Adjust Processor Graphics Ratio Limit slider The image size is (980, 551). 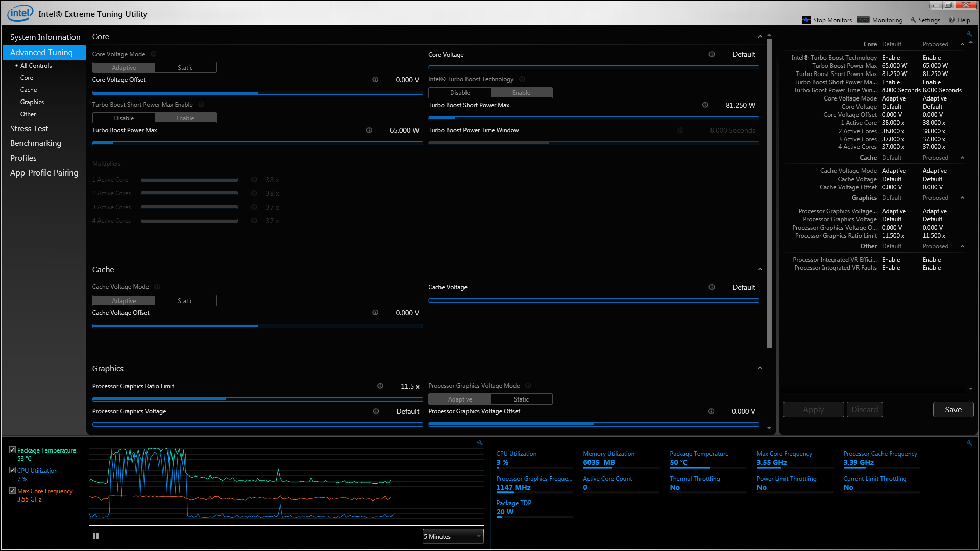(x=257, y=399)
